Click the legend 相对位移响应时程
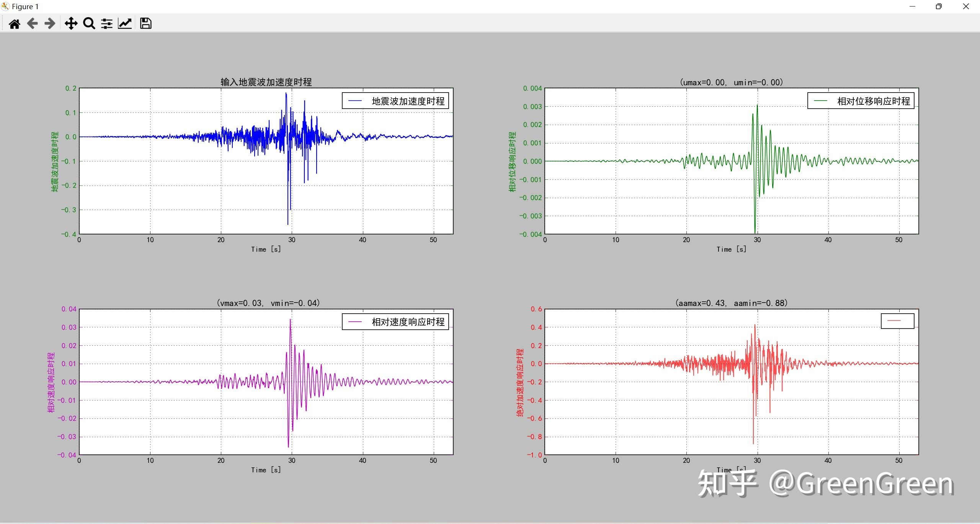 coord(861,101)
